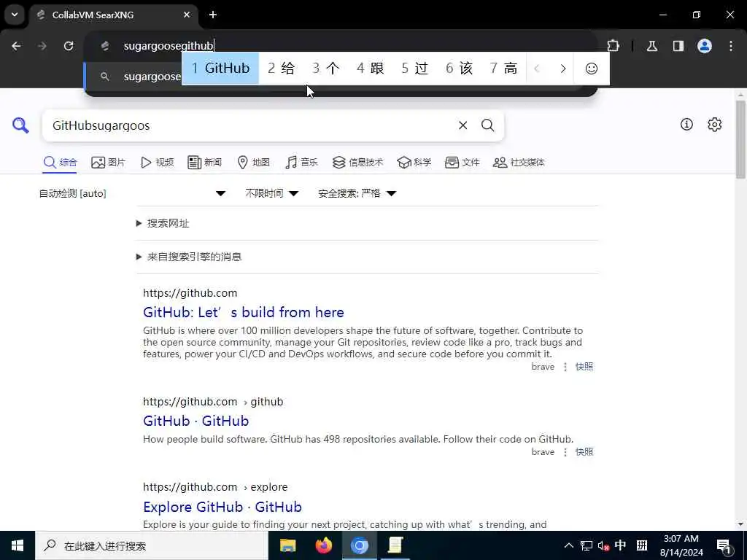Click the taskbar search box 在此键入进行搜索
The image size is (747, 560).
pos(152,545)
